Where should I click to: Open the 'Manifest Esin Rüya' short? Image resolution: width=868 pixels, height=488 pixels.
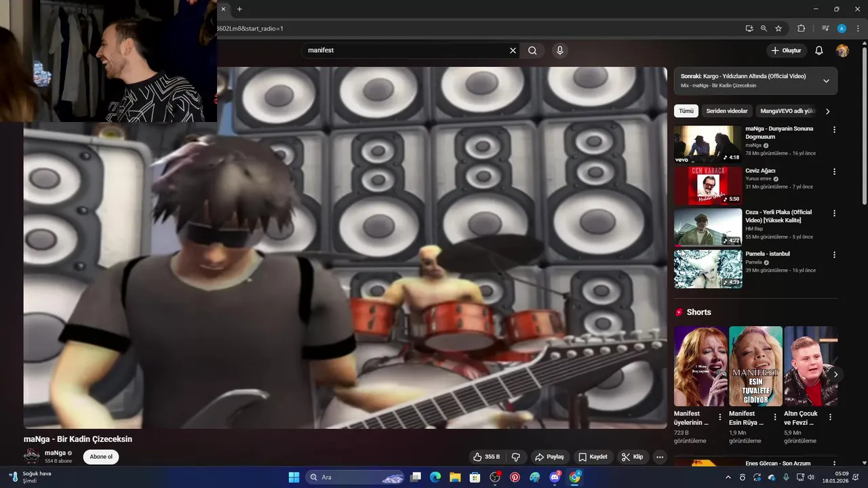tap(755, 366)
